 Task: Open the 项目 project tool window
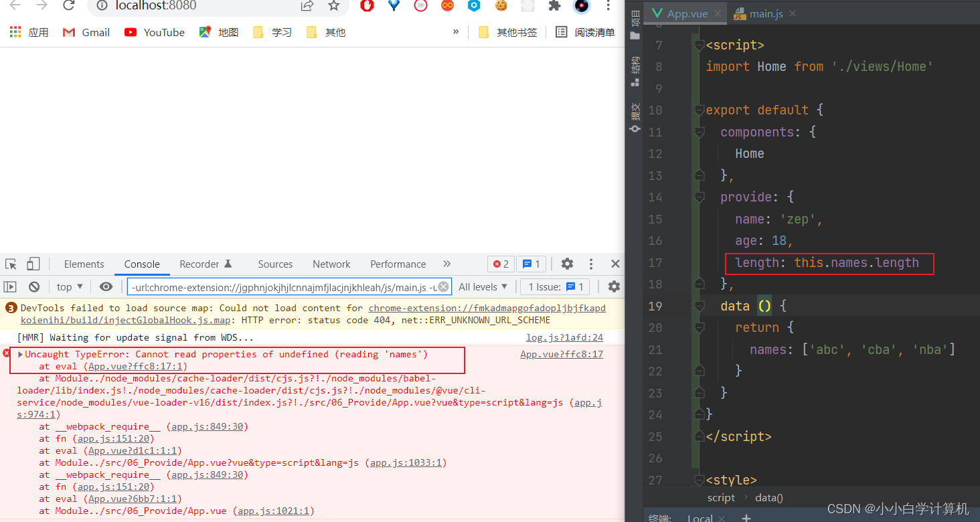(635, 25)
